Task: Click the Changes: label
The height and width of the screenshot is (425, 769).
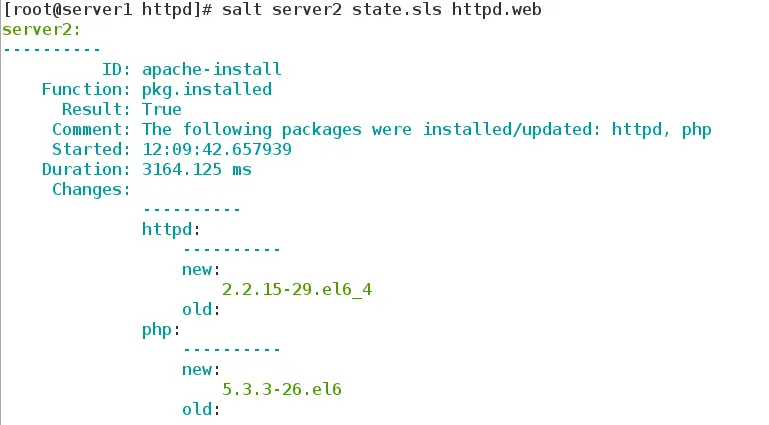Action: click(x=92, y=189)
